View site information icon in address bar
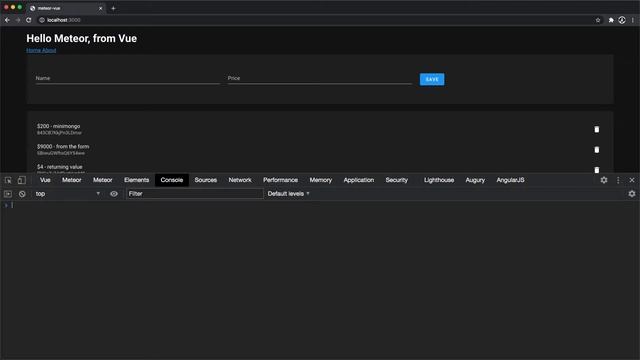Viewport: 640px width, 360px height. click(x=42, y=20)
